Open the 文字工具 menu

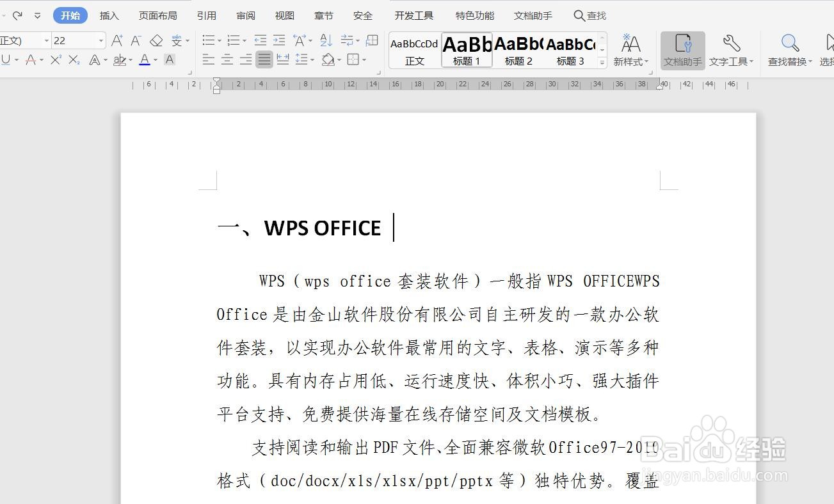(x=731, y=51)
